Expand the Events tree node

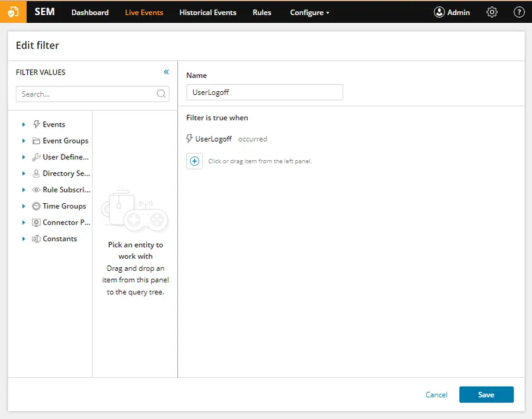click(x=23, y=125)
